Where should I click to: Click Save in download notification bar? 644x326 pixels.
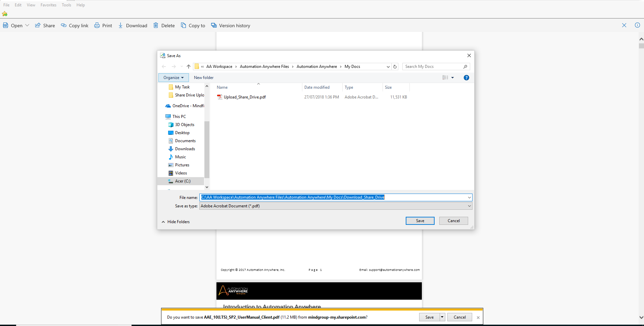pos(429,317)
